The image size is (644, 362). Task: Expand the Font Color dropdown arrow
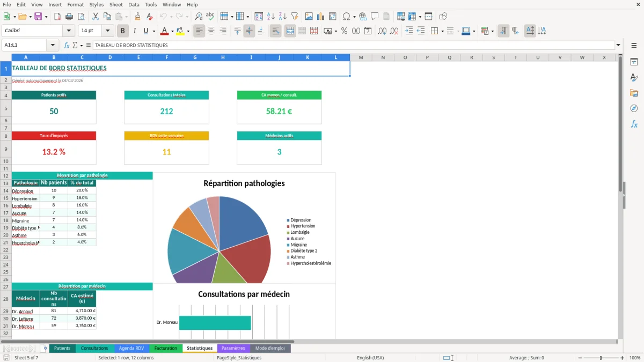click(x=172, y=31)
